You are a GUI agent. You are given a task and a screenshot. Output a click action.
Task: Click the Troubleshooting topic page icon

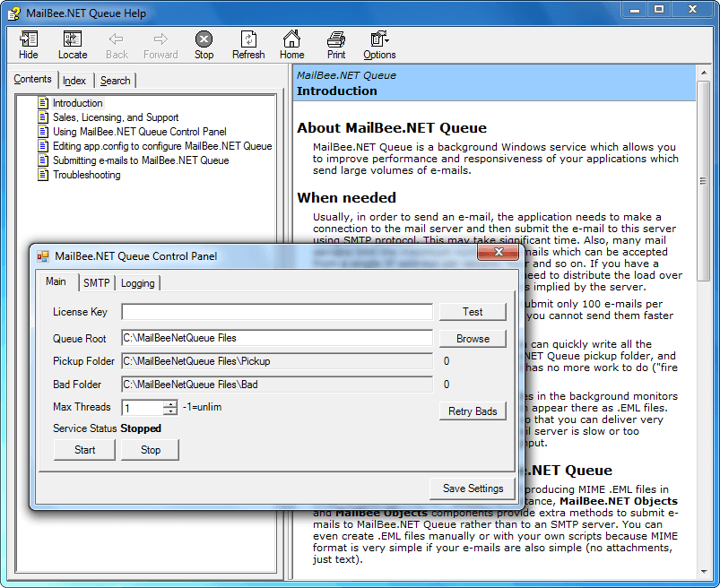click(43, 175)
